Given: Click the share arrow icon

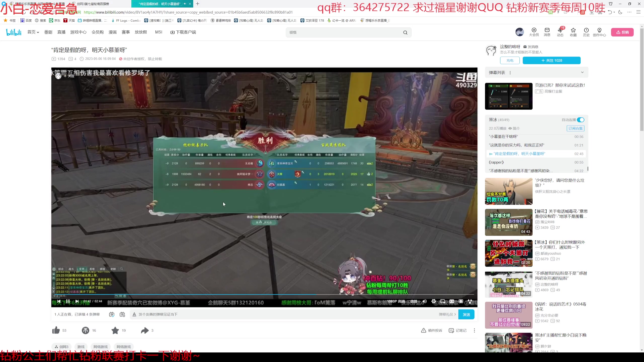Looking at the screenshot, I should tap(145, 330).
